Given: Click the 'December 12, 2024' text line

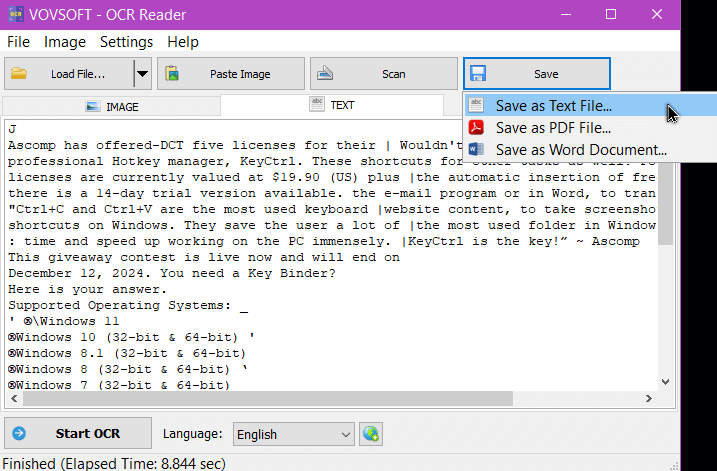Looking at the screenshot, I should pyautogui.click(x=171, y=273).
